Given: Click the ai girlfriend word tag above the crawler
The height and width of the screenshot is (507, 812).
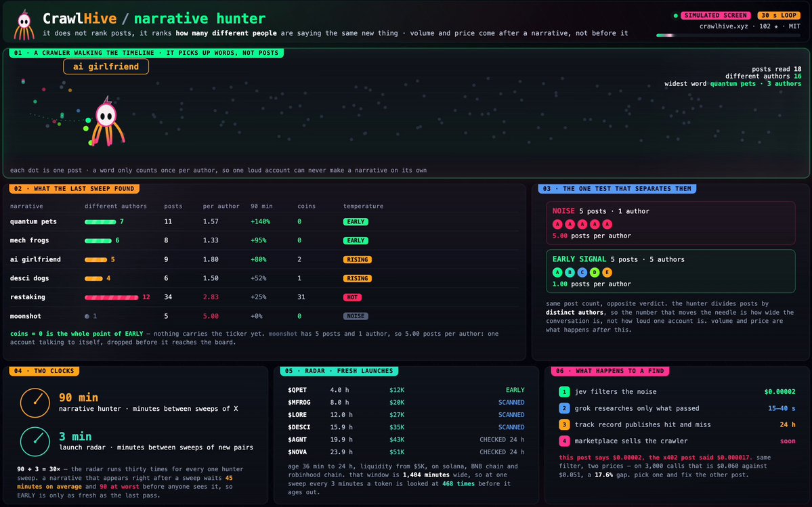Looking at the screenshot, I should 106,66.
